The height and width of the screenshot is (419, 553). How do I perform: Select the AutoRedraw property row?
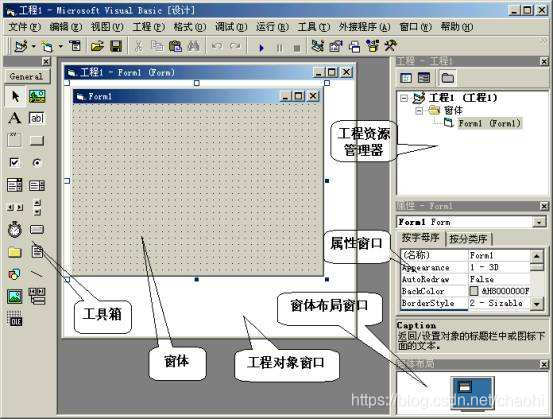[x=466, y=279]
